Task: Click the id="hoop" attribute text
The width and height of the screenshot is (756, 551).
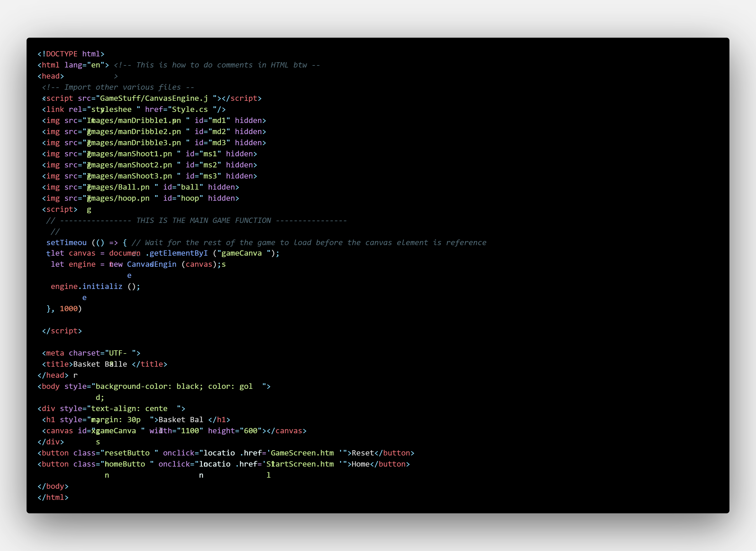Action: pyautogui.click(x=183, y=198)
